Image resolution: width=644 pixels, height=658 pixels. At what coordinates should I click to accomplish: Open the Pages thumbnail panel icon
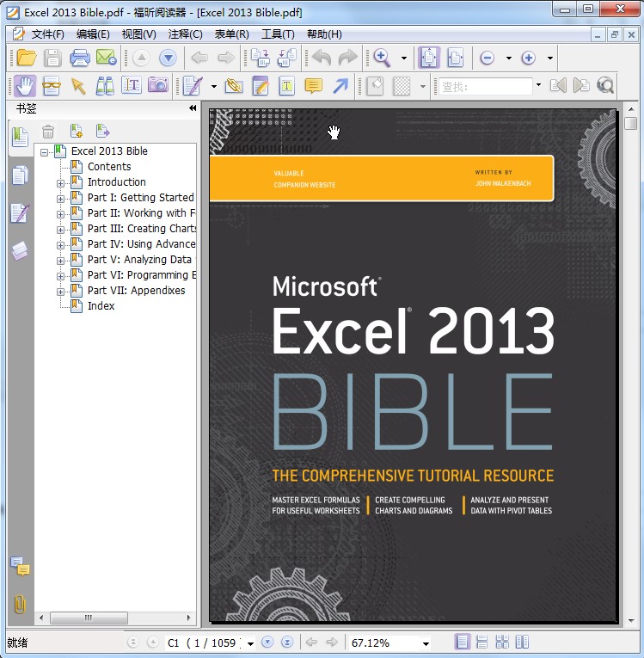click(19, 175)
